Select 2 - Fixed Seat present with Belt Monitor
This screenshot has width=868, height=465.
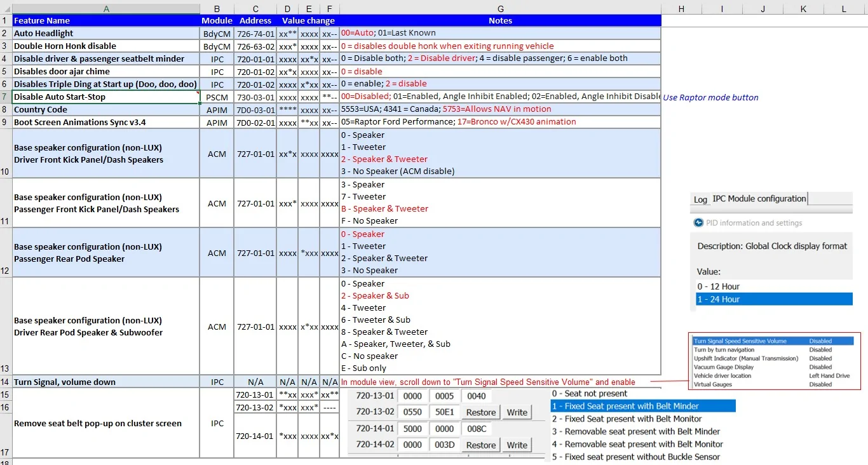point(643,419)
